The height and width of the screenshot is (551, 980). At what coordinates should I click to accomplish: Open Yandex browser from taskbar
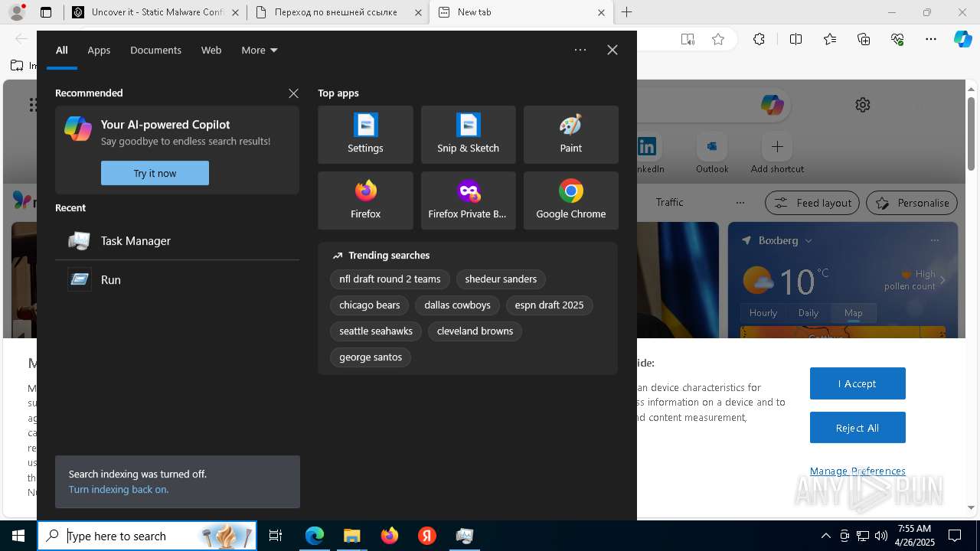427,536
